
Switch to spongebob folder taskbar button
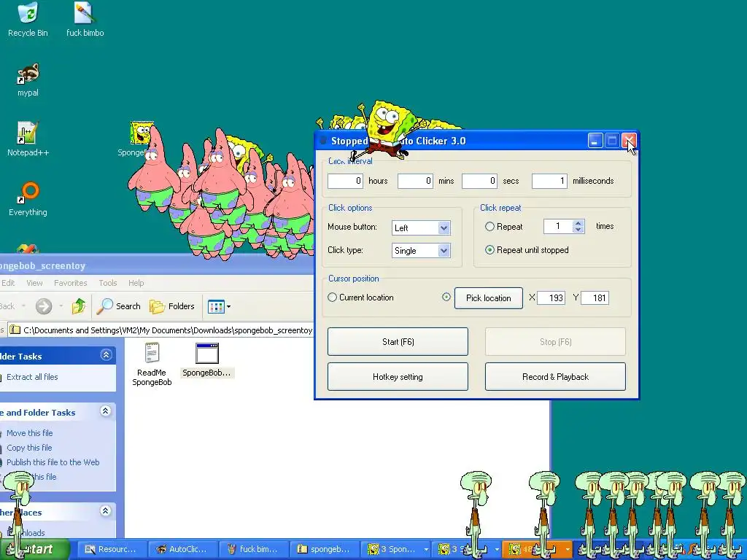coord(324,549)
